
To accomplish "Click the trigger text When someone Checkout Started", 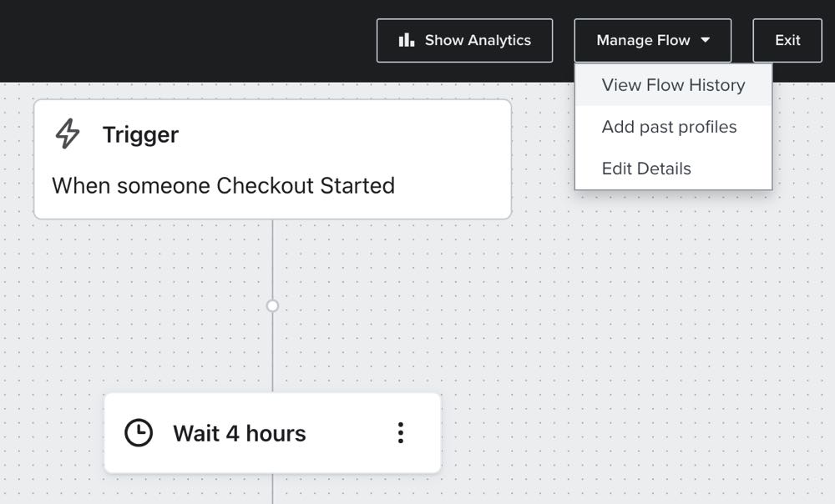I will [224, 186].
